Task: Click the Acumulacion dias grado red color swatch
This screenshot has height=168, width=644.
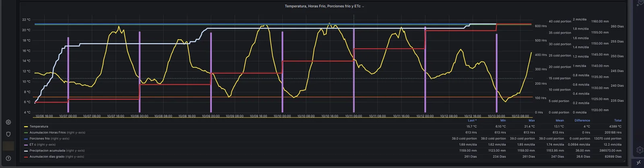Action: click(26, 157)
